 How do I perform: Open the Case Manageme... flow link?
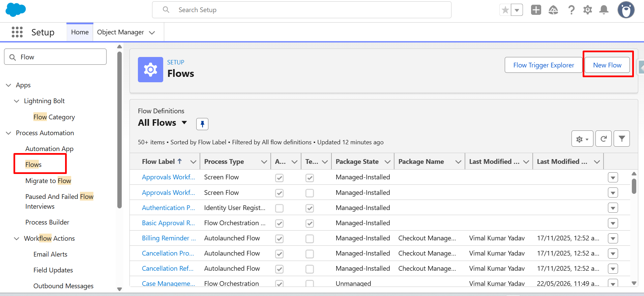pyautogui.click(x=168, y=284)
